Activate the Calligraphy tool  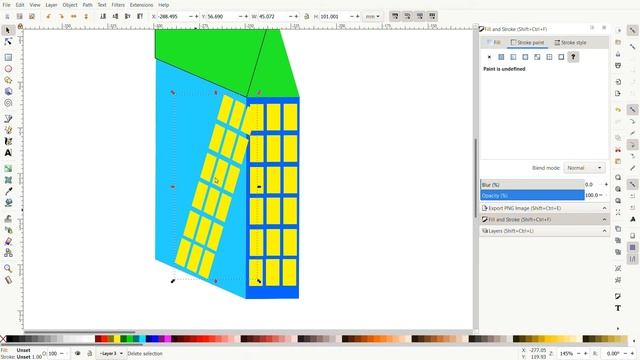8,141
